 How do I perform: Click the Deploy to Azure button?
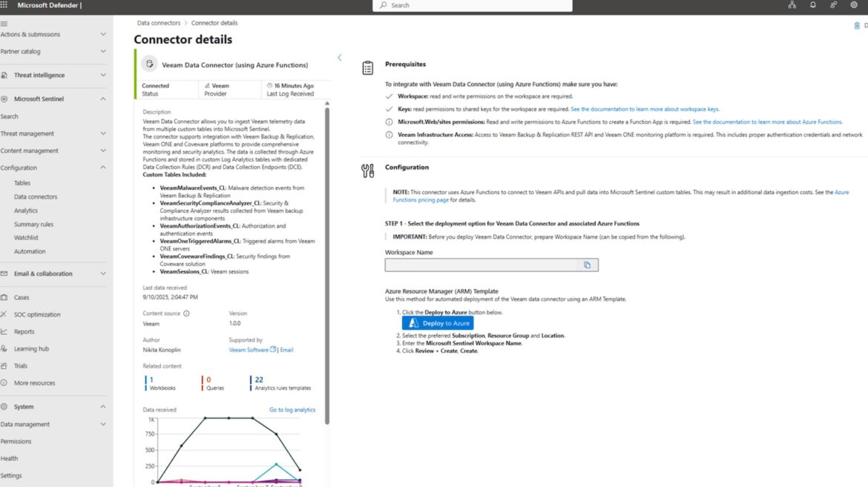[438, 323]
